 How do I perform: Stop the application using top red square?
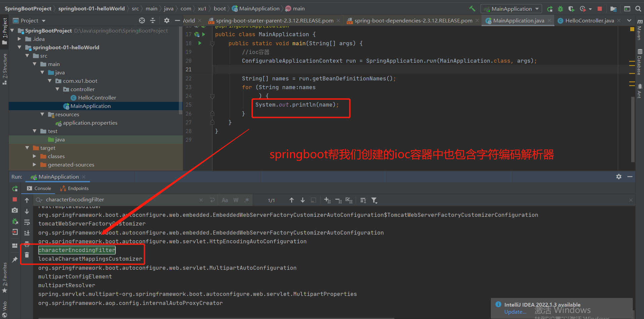tap(600, 9)
